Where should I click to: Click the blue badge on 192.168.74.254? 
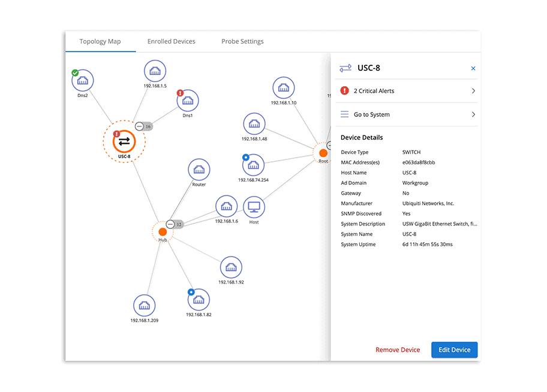(x=245, y=157)
